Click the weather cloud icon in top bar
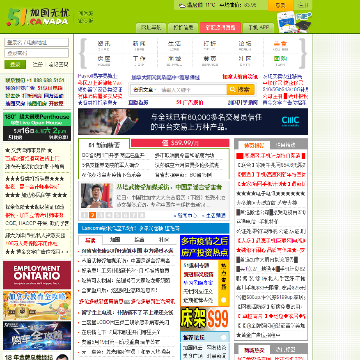Viewport: 360px width, 360px height. (x=182, y=5)
